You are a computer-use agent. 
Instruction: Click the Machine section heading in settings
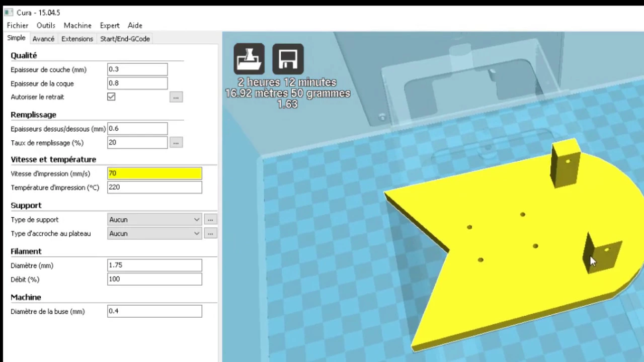26,297
